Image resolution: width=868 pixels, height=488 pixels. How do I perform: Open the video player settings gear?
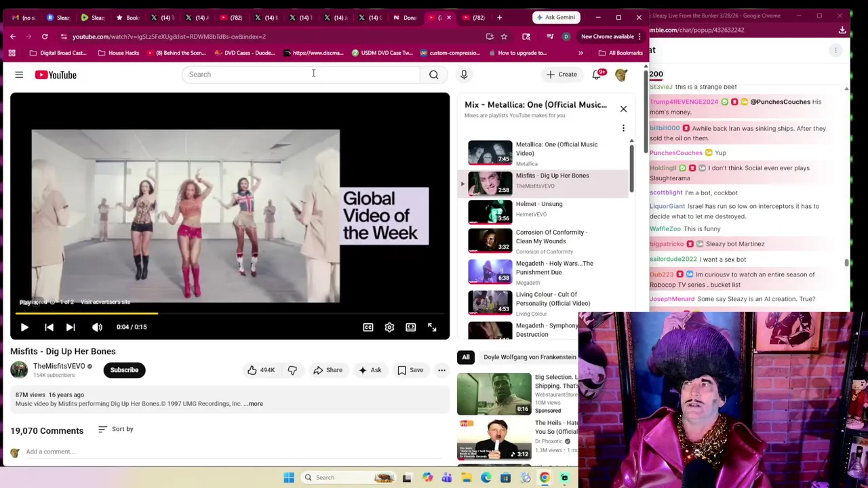[x=389, y=327]
